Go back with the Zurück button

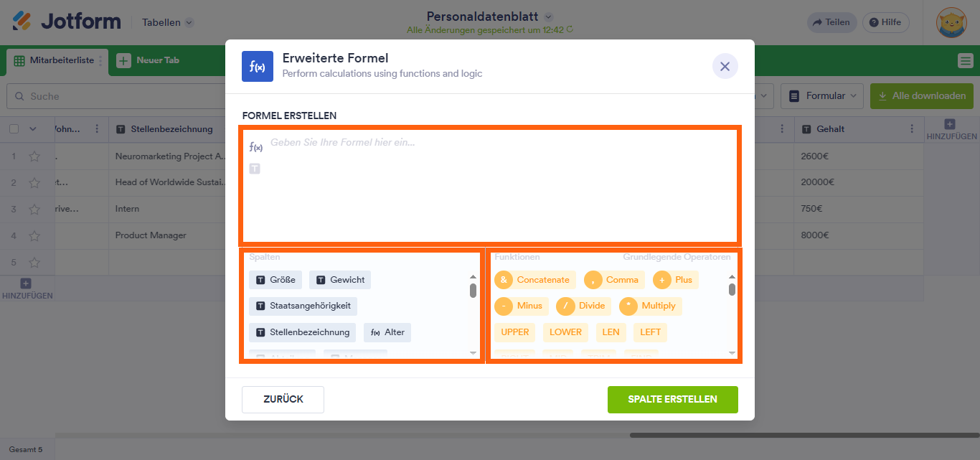283,400
